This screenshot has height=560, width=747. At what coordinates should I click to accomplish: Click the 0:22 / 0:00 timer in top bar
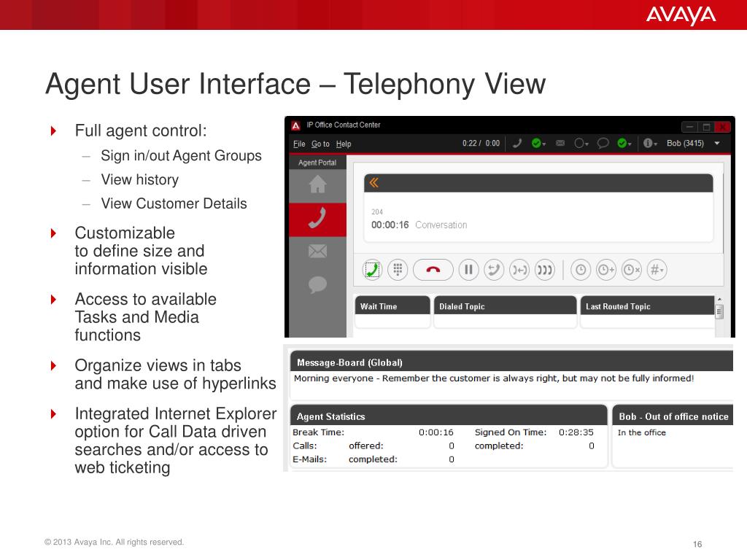[481, 144]
